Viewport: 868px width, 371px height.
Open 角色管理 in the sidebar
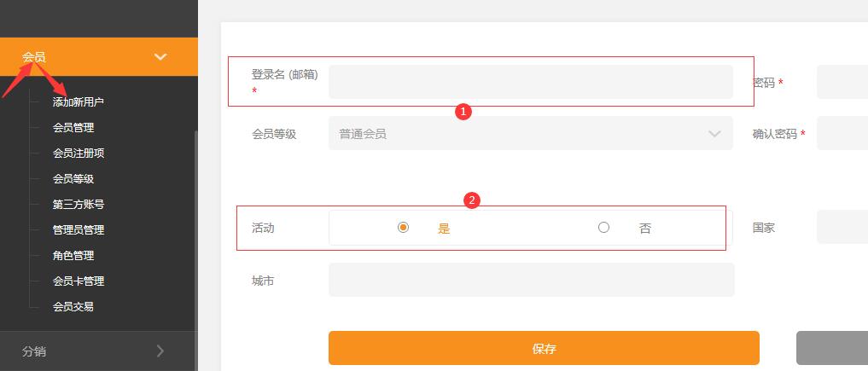pos(73,255)
